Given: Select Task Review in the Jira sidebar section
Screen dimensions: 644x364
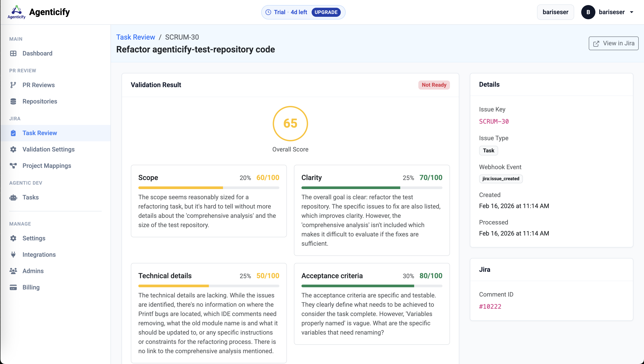Looking at the screenshot, I should click(x=40, y=133).
